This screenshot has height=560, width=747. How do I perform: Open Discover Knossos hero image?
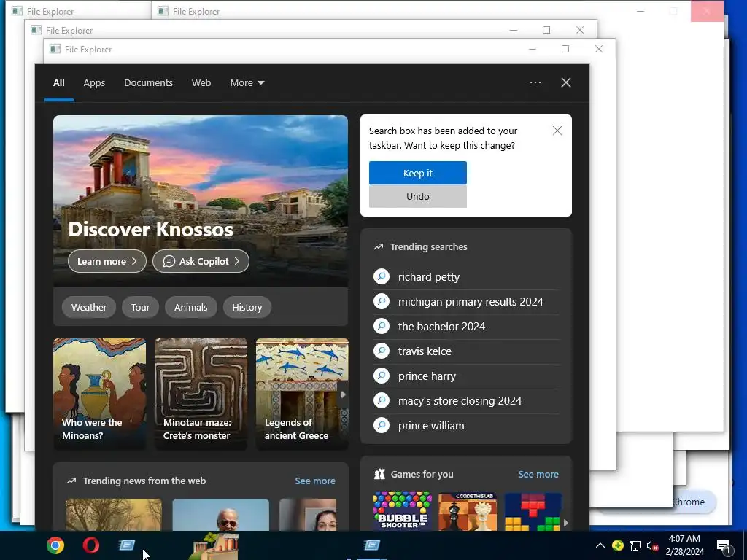201,201
